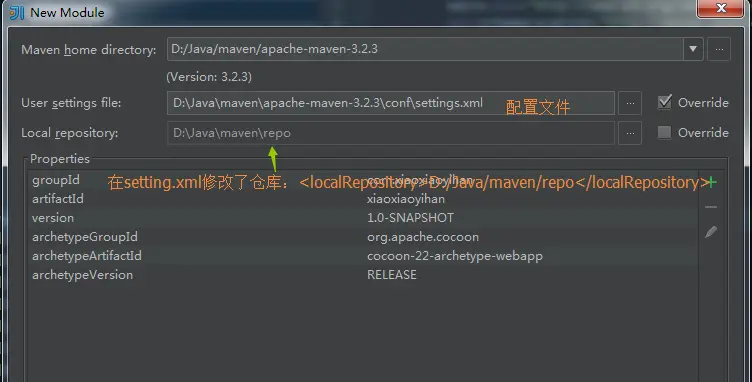752x382 pixels.
Task: Click the Local repository path field
Action: click(390, 133)
